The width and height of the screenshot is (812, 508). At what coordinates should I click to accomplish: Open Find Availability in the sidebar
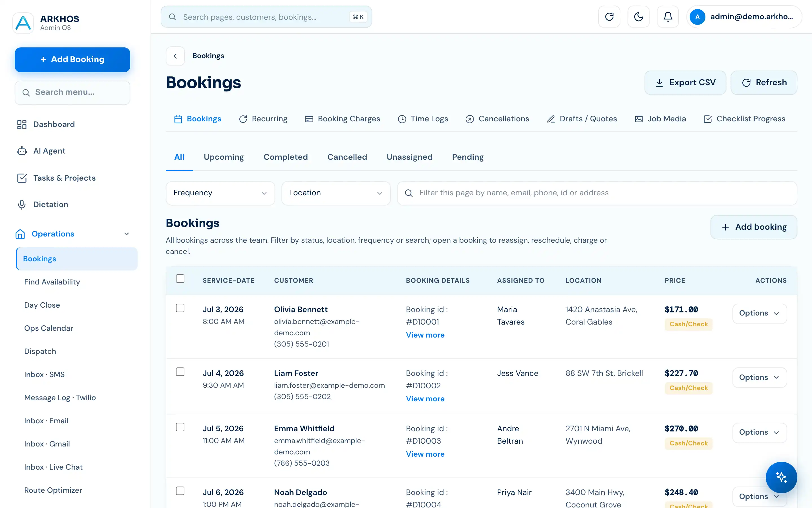click(x=52, y=282)
